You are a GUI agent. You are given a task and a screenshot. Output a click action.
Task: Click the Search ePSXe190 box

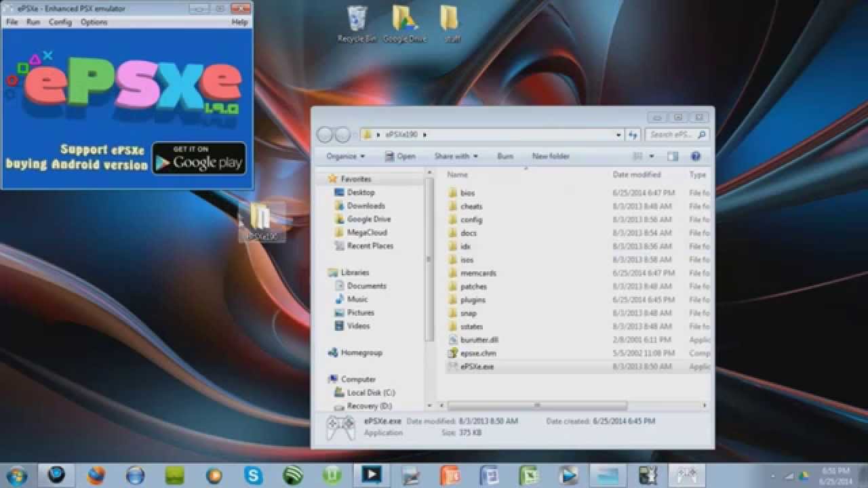[x=677, y=135]
